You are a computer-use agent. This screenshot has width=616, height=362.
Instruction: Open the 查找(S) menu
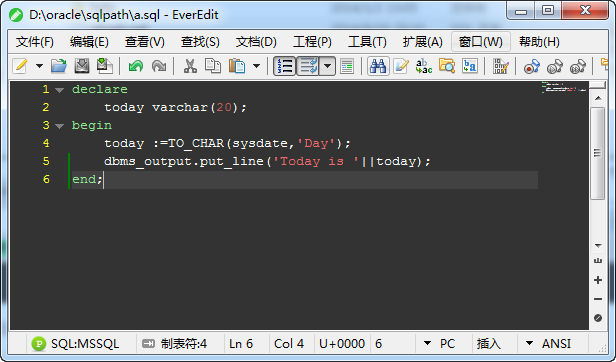coord(200,42)
